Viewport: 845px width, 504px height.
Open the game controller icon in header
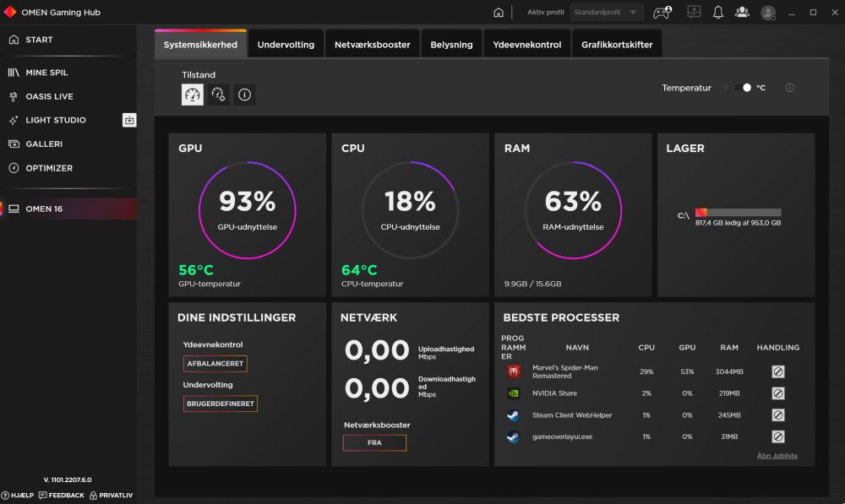(662, 12)
